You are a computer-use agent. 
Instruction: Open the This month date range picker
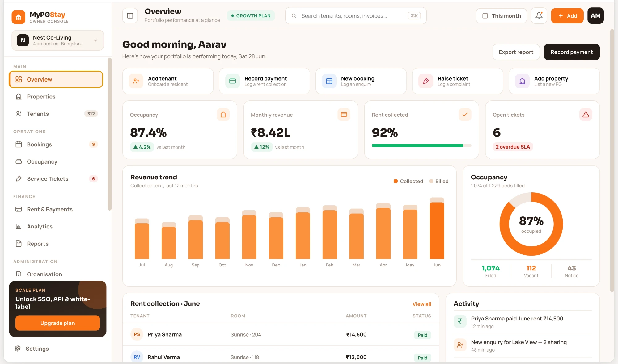(x=501, y=16)
